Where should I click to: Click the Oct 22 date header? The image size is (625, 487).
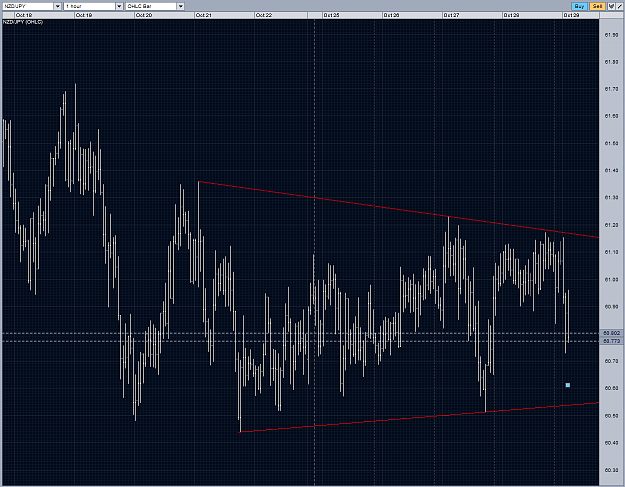(281, 15)
